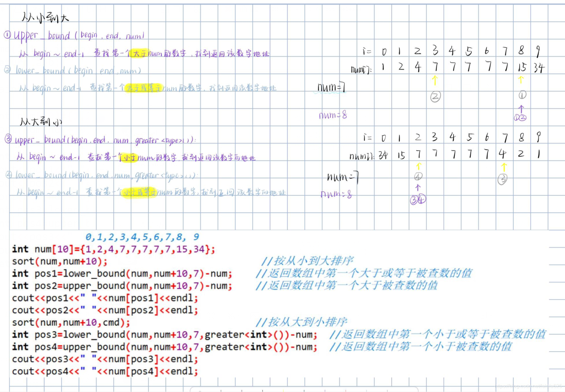Click the line cout<<pos2<<" "<<num[pos2]<<endl;

click(x=105, y=310)
